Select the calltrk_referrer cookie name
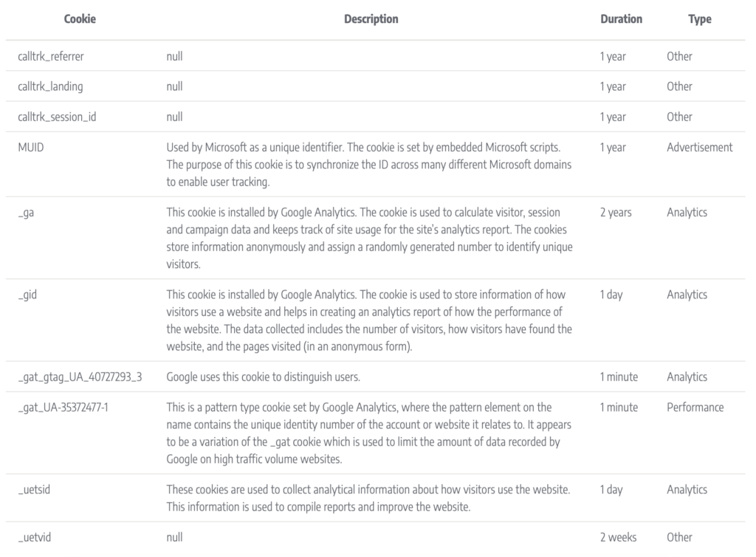Viewport: 756px width, 557px height. [51, 56]
